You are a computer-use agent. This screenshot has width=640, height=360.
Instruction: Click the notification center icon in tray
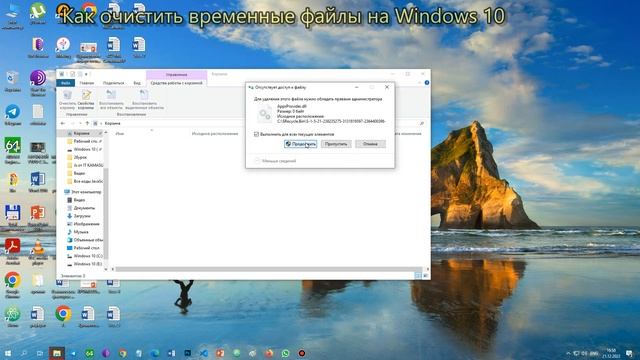629,353
